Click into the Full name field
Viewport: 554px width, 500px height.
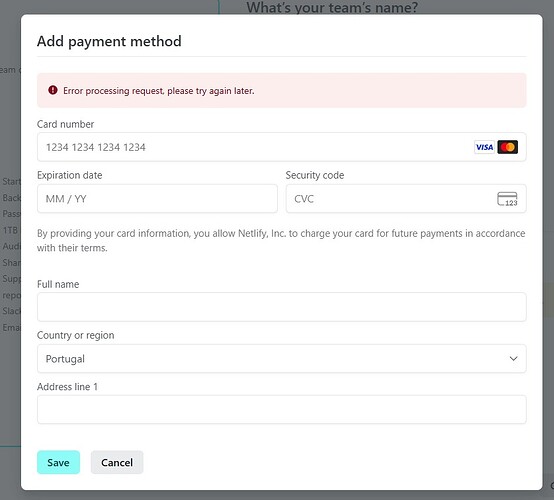click(282, 307)
